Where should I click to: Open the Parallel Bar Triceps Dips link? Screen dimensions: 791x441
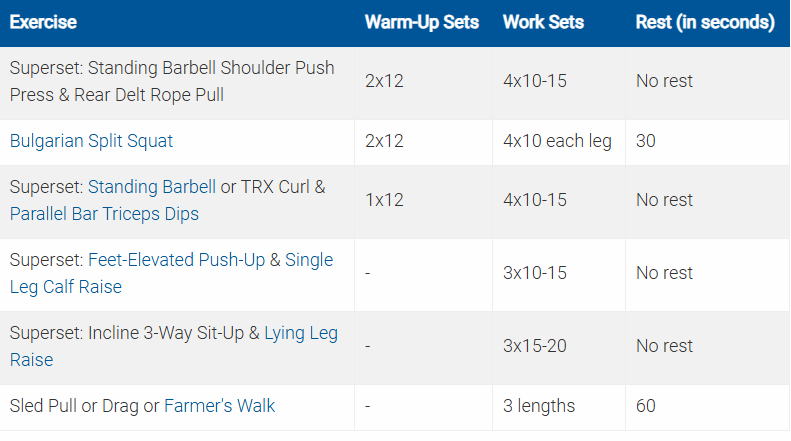(x=104, y=213)
